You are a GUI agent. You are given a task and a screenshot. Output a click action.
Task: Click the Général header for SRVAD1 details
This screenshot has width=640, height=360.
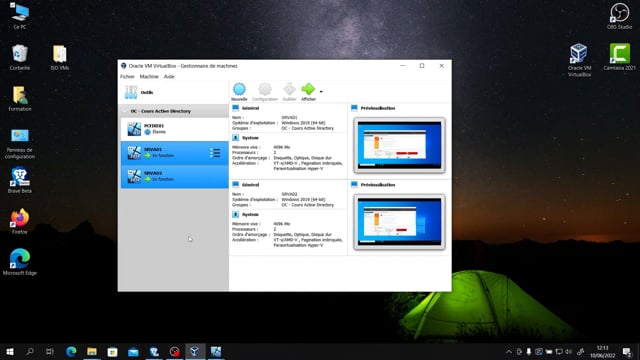pos(250,108)
